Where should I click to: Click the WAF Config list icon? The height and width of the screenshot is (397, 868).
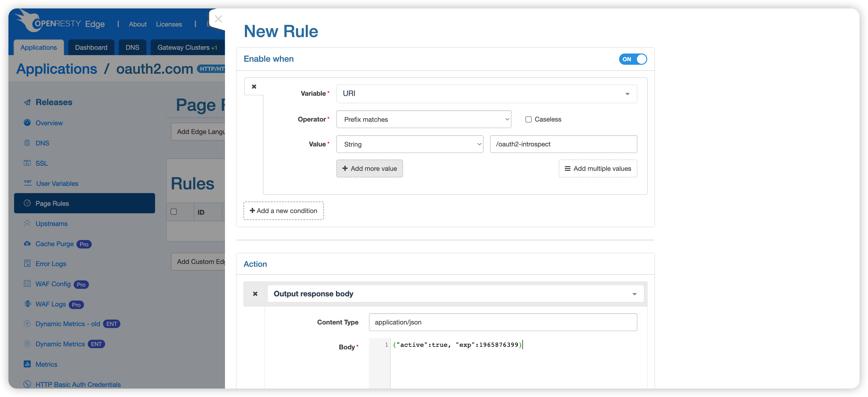pyautogui.click(x=27, y=284)
